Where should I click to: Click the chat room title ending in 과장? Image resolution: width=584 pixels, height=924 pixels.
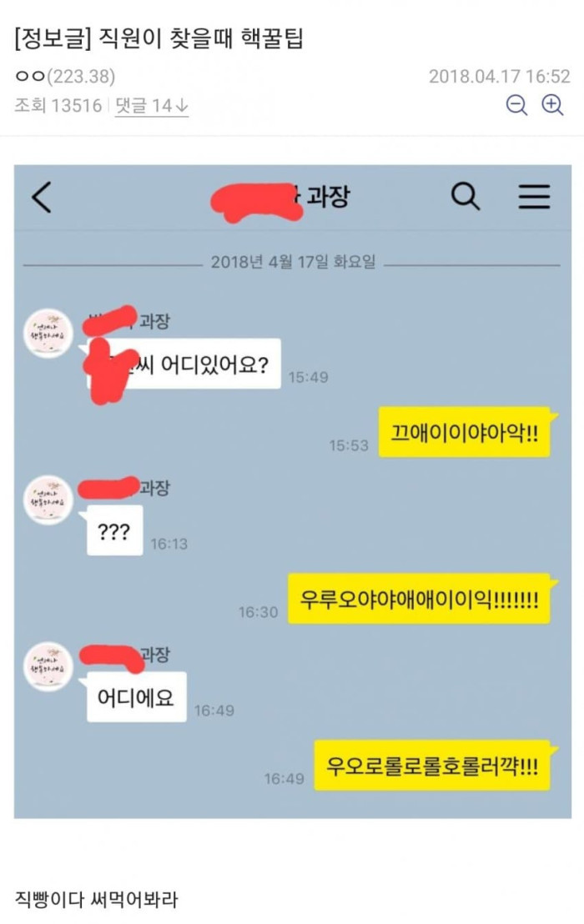pos(280,198)
